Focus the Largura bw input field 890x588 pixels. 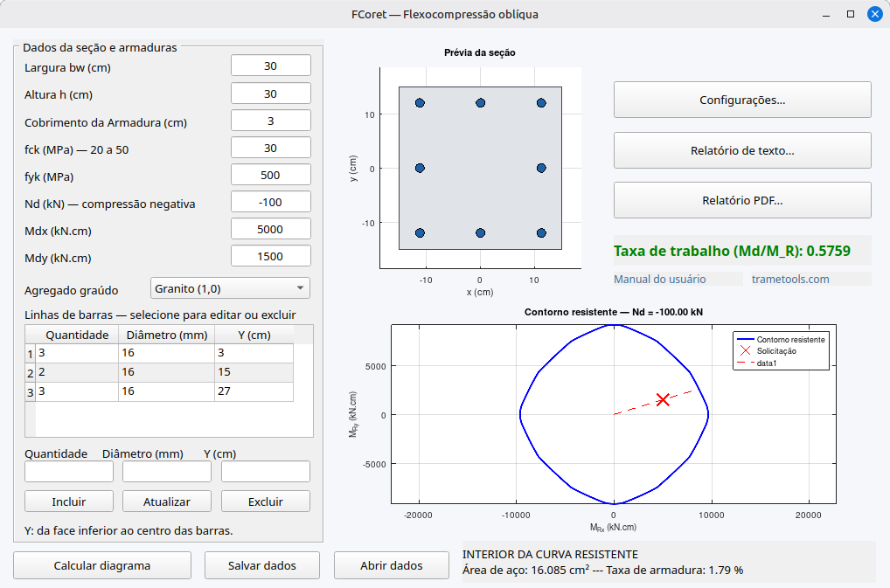pyautogui.click(x=271, y=66)
